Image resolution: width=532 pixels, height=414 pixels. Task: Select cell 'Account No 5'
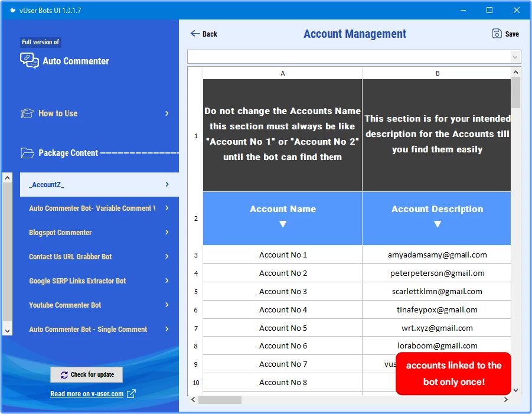(283, 328)
